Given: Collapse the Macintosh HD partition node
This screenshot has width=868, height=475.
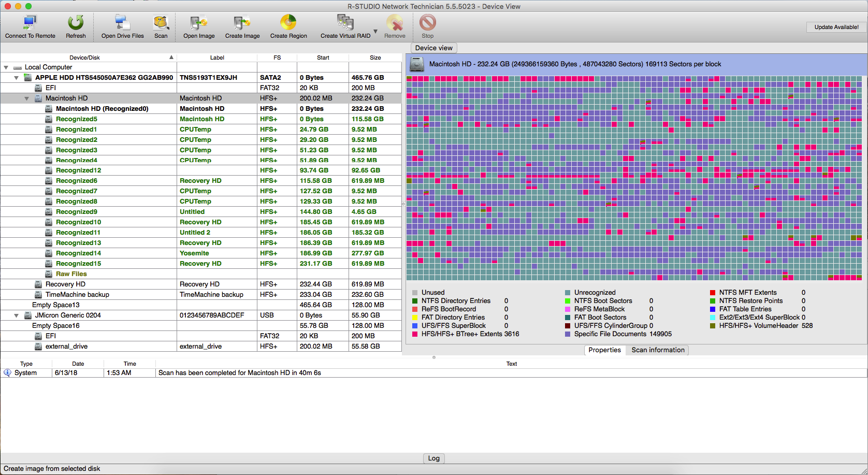Looking at the screenshot, I should point(26,98).
